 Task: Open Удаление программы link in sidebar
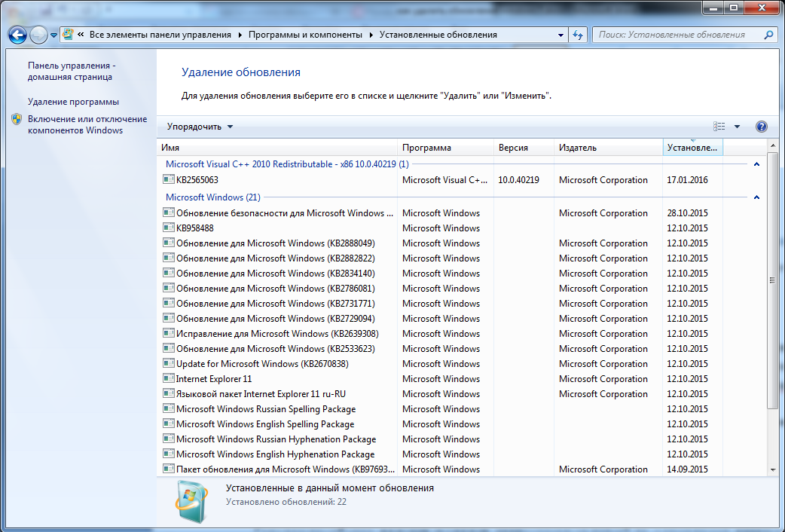(73, 102)
